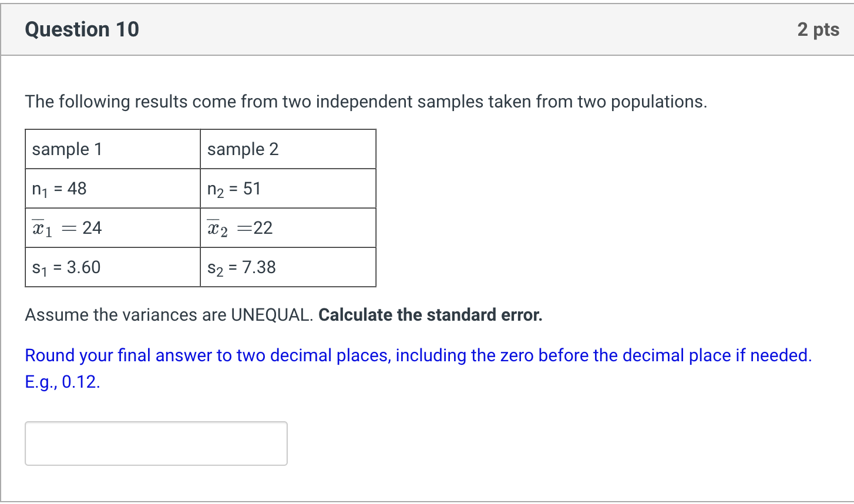Click the x̄1 = 24 mean cell
854x504 pixels.
pos(113,228)
